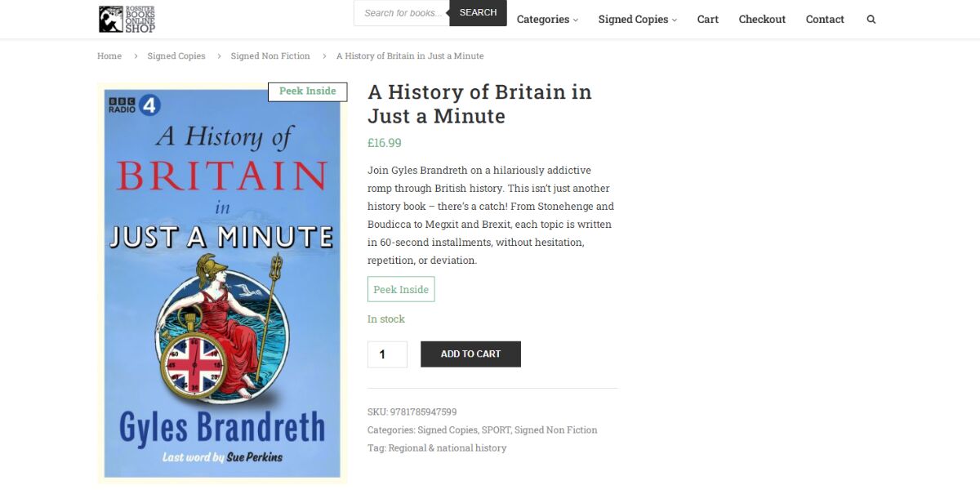Open the Home breadcrumb link

tap(109, 56)
